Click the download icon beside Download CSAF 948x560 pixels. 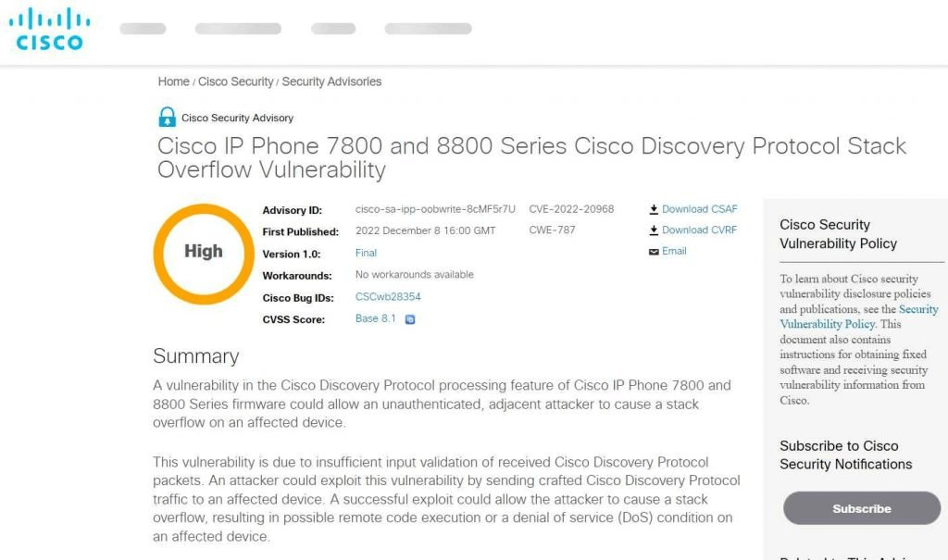click(x=655, y=208)
